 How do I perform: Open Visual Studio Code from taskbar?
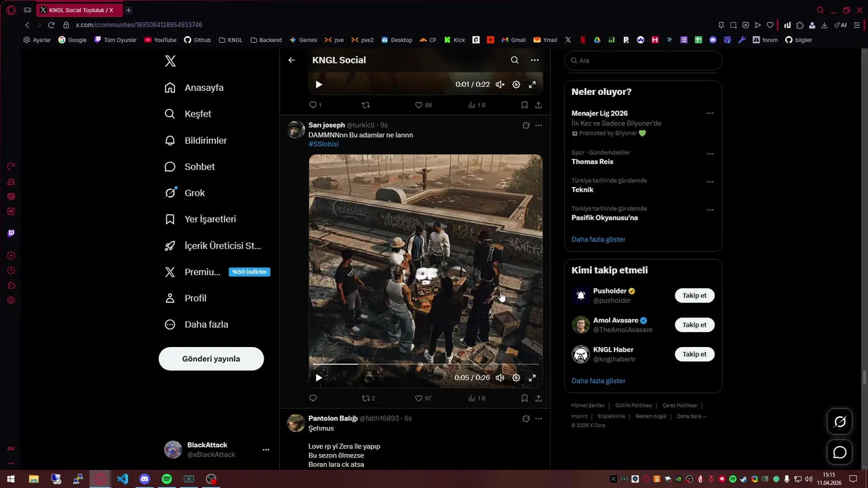[x=122, y=479]
